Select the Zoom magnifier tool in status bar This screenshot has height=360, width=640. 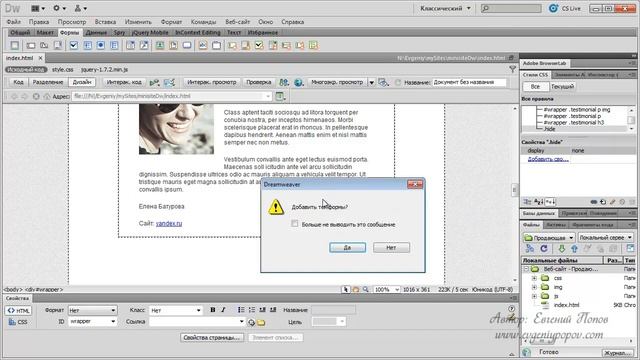pyautogui.click(x=366, y=289)
